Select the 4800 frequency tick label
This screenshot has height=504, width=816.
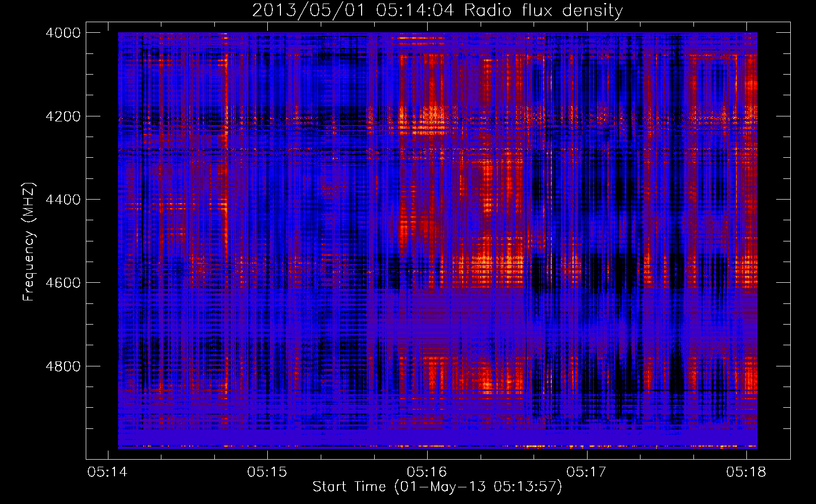click(63, 366)
